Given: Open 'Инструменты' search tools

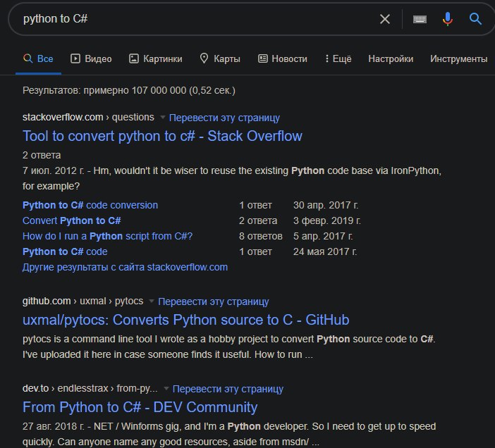Looking at the screenshot, I should click(459, 58).
